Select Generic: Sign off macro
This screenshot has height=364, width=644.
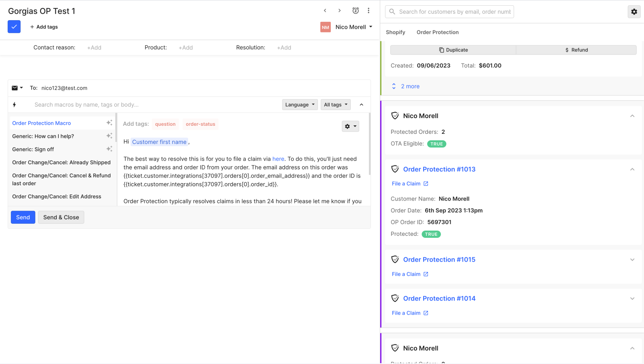coord(33,149)
